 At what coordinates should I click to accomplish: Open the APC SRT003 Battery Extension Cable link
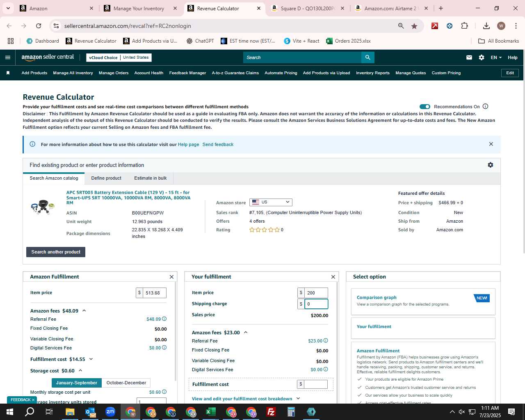(128, 197)
